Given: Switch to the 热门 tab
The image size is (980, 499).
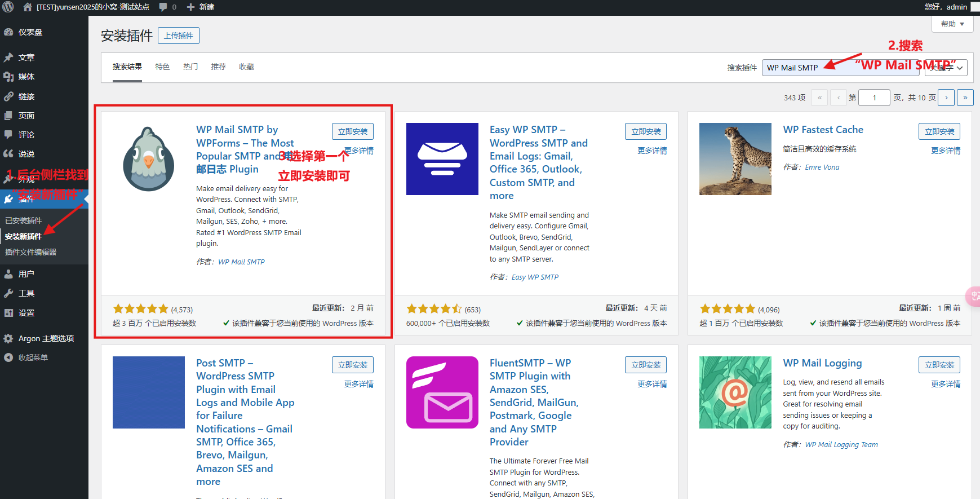Looking at the screenshot, I should coord(190,67).
